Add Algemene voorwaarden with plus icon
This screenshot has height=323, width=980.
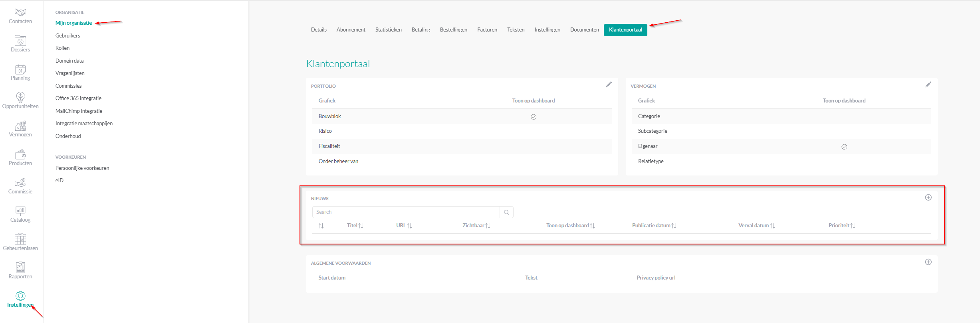tap(928, 262)
